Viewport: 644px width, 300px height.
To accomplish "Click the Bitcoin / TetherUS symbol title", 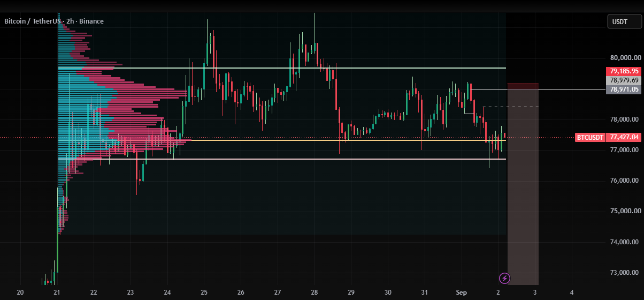I will (33, 21).
